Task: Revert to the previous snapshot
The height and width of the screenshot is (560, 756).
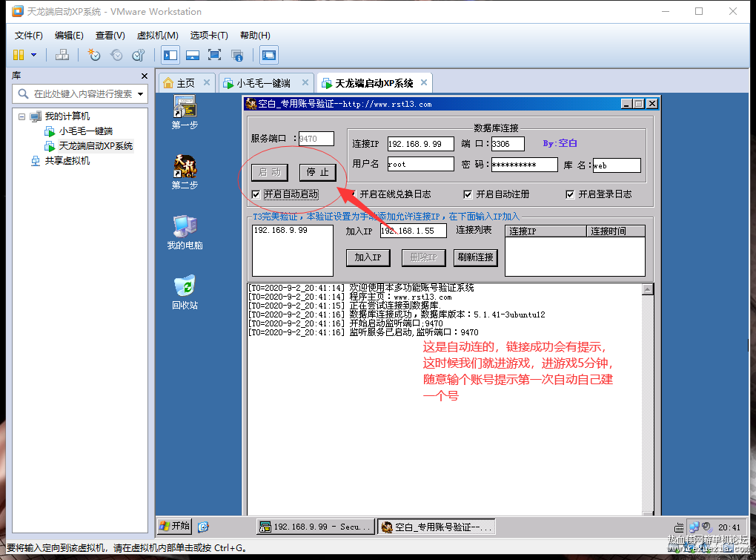Action: click(116, 55)
